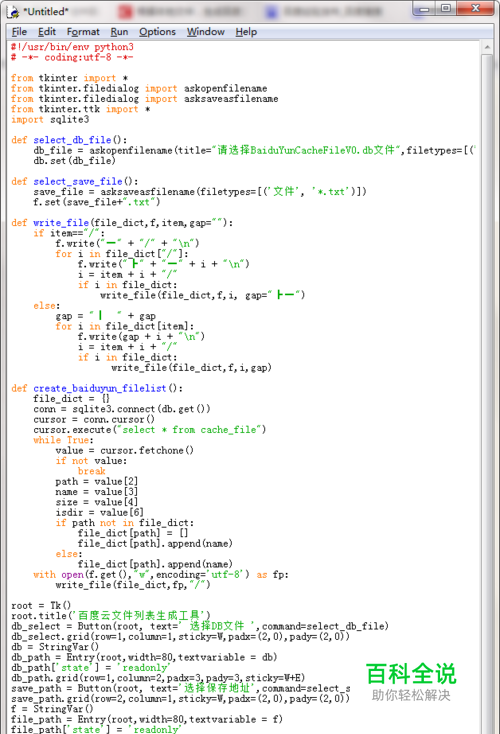Open the Window menu

pyautogui.click(x=206, y=32)
